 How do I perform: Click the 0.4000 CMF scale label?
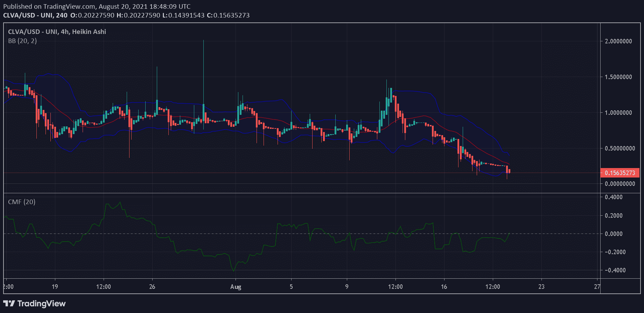click(x=614, y=197)
